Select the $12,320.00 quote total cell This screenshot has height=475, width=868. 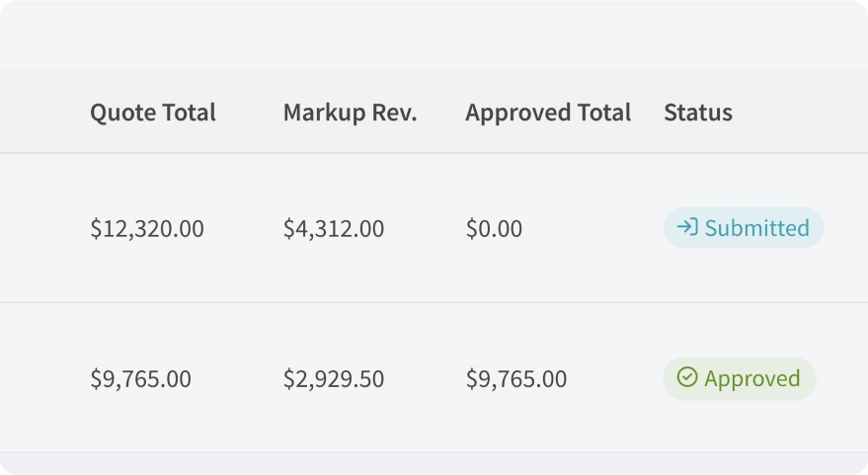147,229
